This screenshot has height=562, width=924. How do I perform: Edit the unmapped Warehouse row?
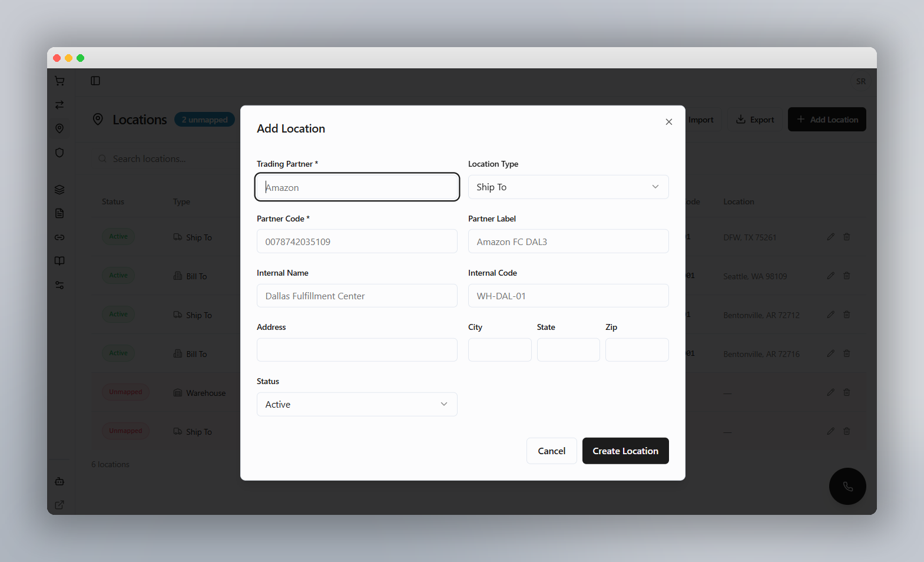point(830,392)
